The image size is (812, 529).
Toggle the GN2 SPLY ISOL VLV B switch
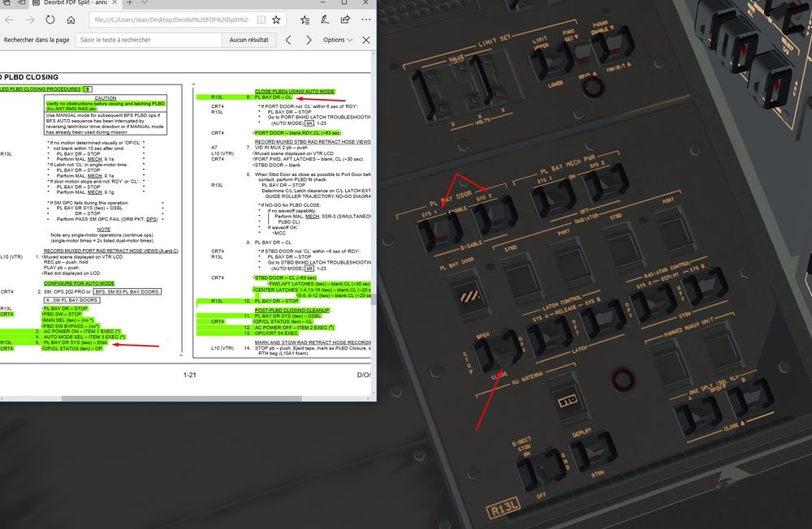(x=751, y=398)
